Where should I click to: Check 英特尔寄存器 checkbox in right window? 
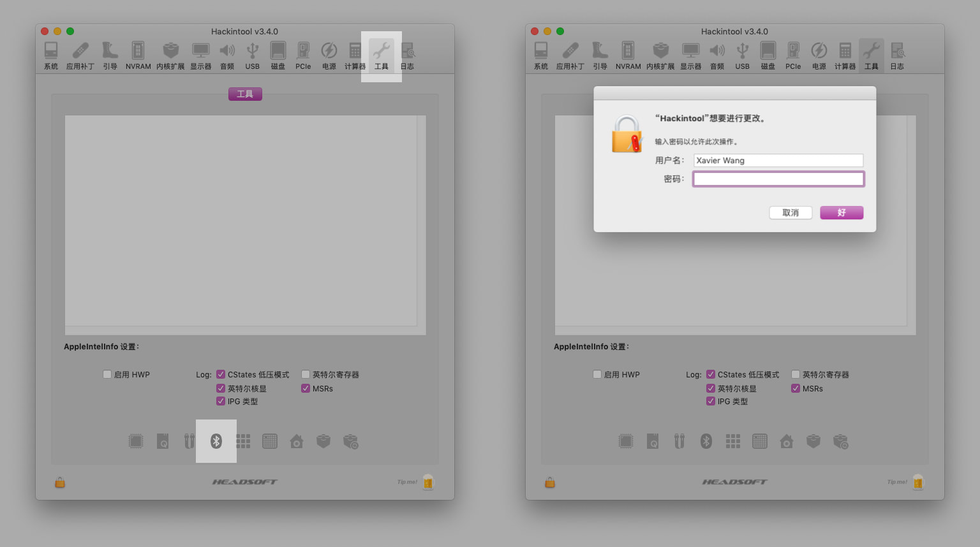coord(796,374)
